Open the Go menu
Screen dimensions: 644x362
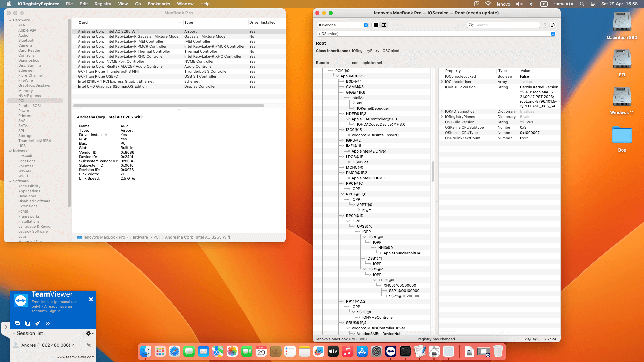(x=138, y=4)
